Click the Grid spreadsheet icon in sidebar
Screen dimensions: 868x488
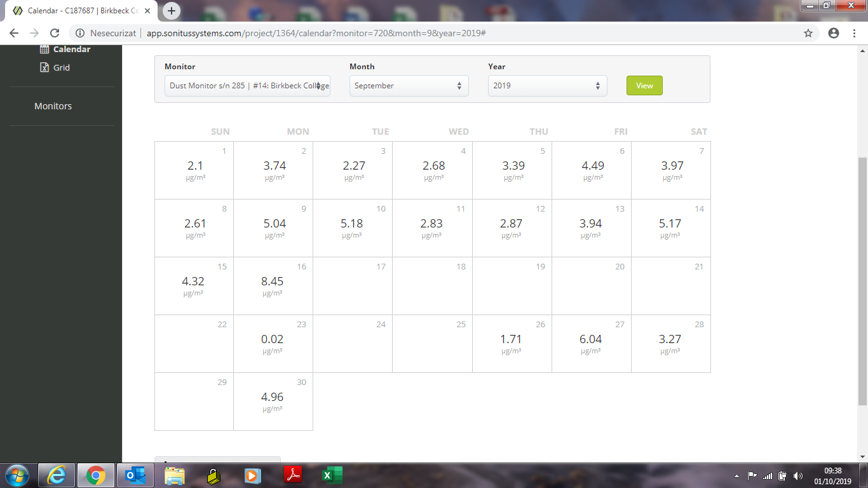click(x=44, y=67)
